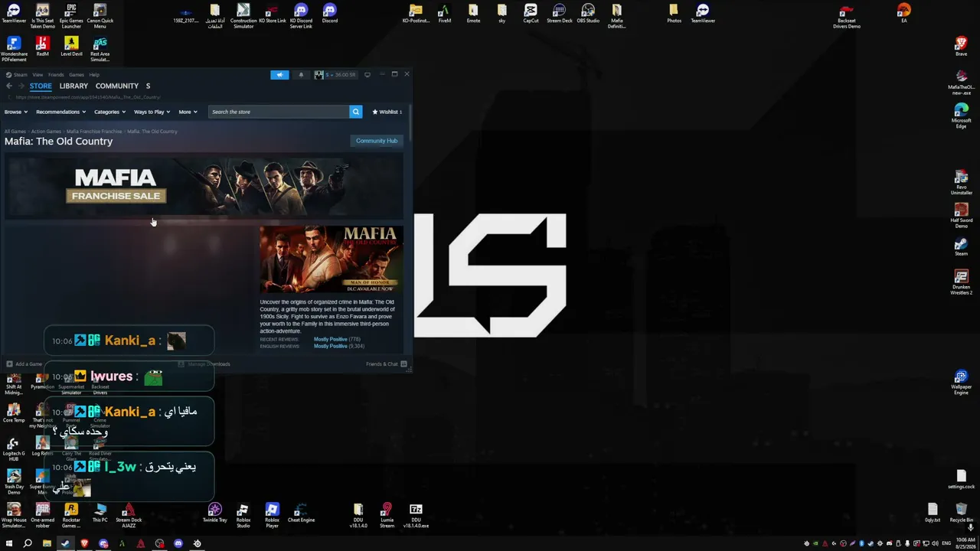Open the Stream Deck shortcut
The width and height of the screenshot is (980, 551).
pyautogui.click(x=559, y=14)
